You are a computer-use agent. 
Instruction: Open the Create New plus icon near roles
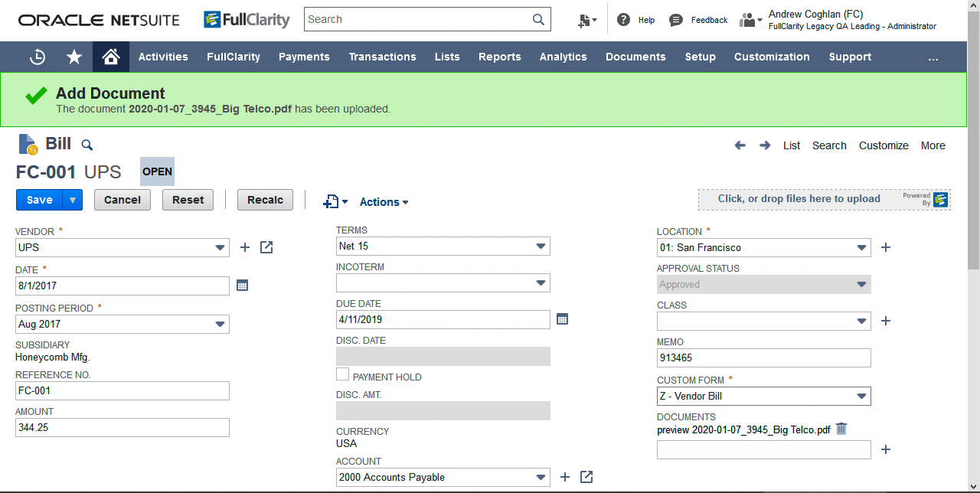[586, 20]
